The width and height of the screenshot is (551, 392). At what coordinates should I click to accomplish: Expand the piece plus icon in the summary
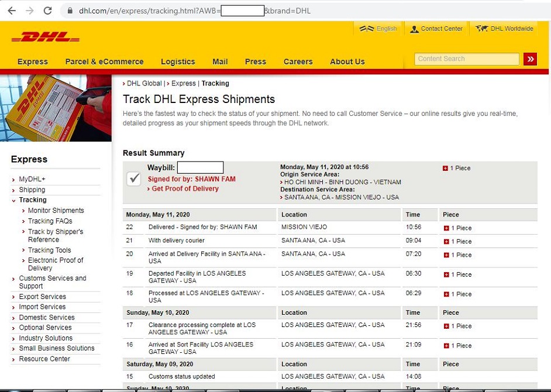click(445, 168)
